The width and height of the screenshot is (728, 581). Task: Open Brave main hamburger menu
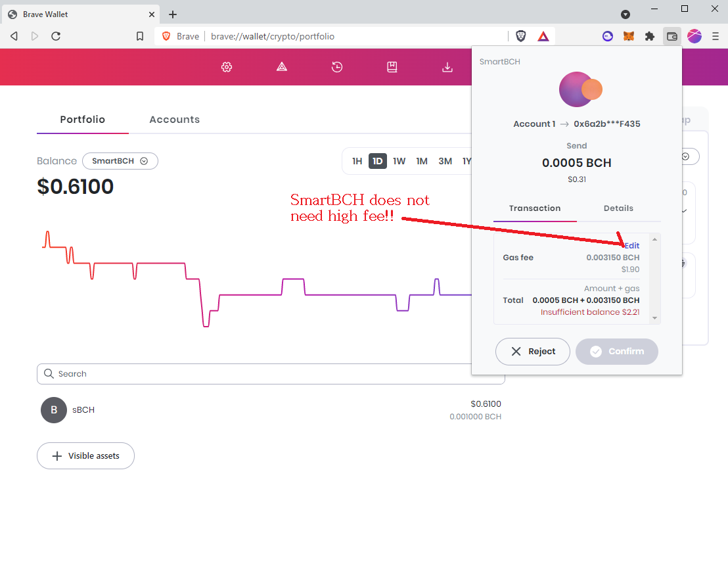716,36
